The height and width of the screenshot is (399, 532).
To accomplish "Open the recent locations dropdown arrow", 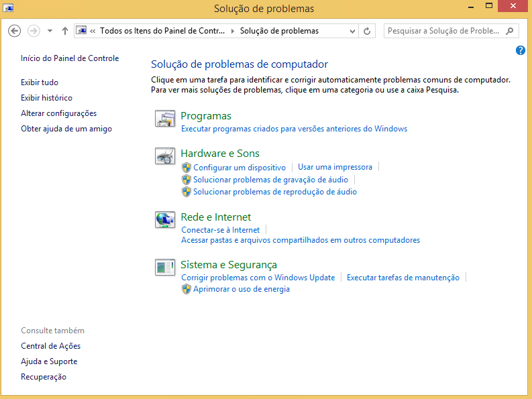I will pyautogui.click(x=50, y=31).
